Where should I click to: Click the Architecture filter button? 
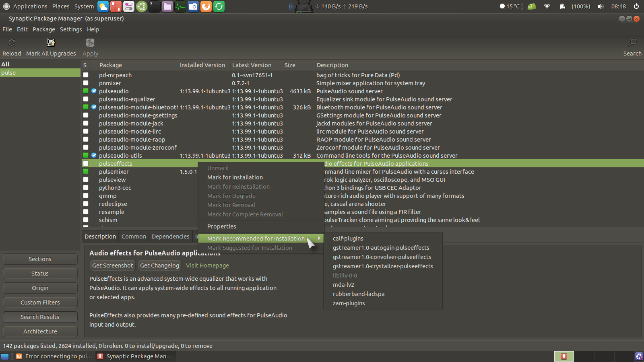(40, 331)
